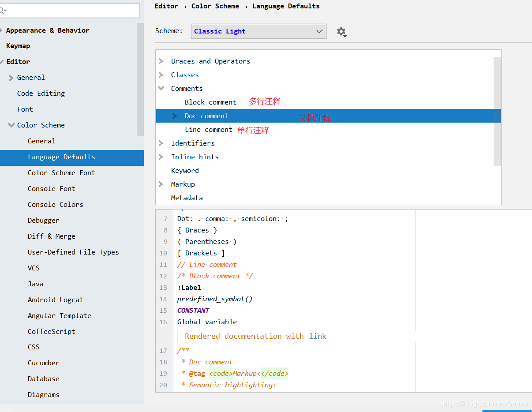
Task: Click '[ Brackets ]' in the preview
Action: point(201,253)
